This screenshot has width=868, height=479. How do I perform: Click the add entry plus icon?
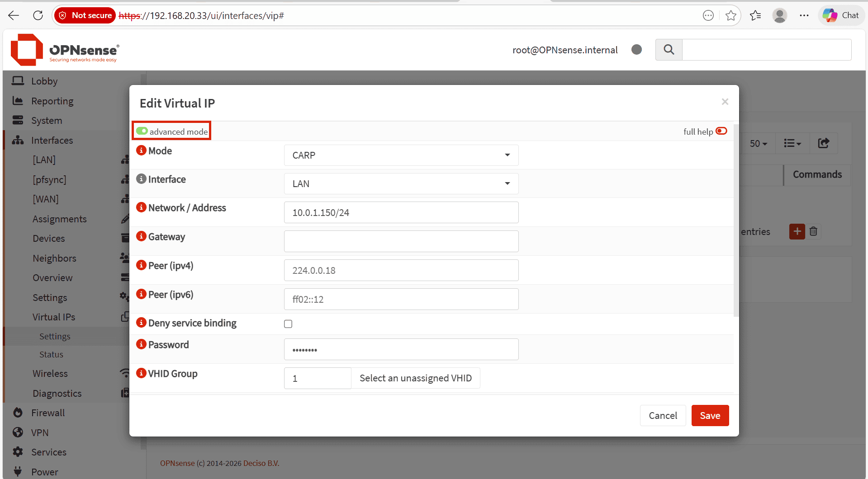click(x=797, y=231)
